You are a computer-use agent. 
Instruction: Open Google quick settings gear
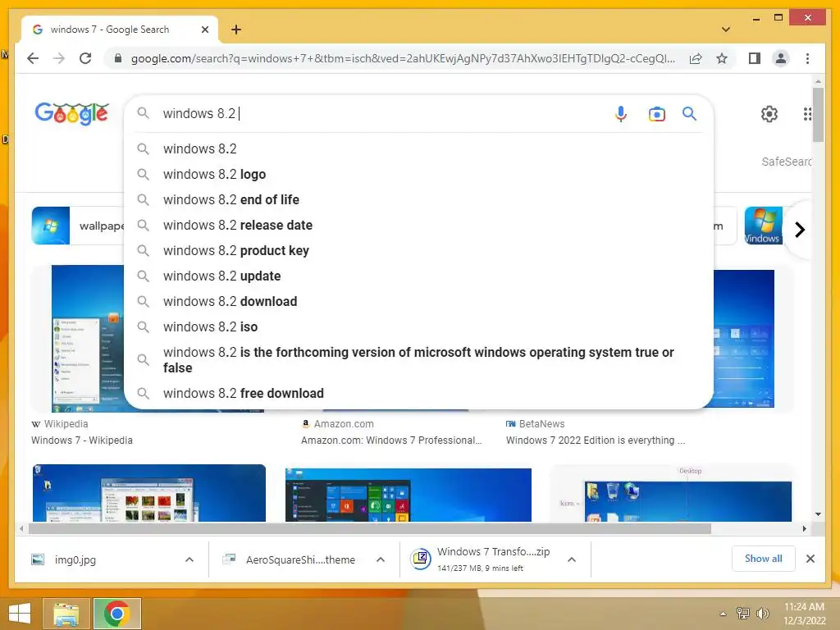point(769,113)
